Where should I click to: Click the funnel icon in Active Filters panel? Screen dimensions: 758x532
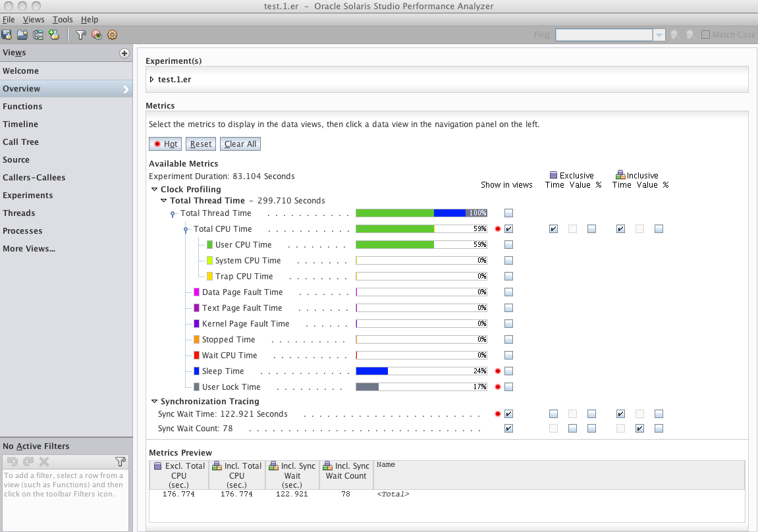121,462
